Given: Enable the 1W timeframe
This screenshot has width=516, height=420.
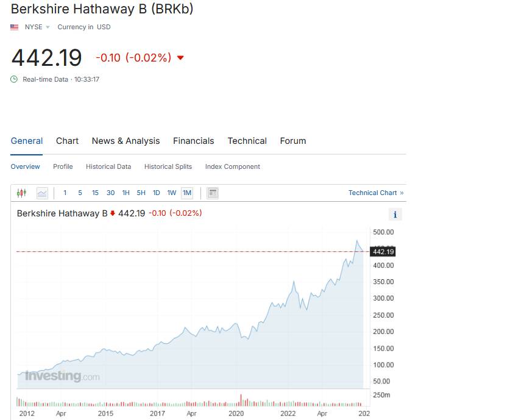Looking at the screenshot, I should point(171,193).
